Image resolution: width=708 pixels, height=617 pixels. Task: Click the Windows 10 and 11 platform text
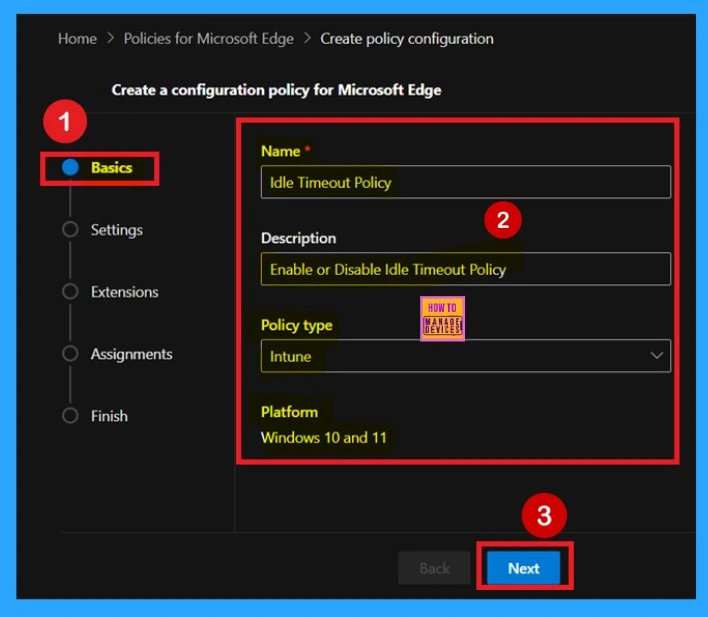324,437
